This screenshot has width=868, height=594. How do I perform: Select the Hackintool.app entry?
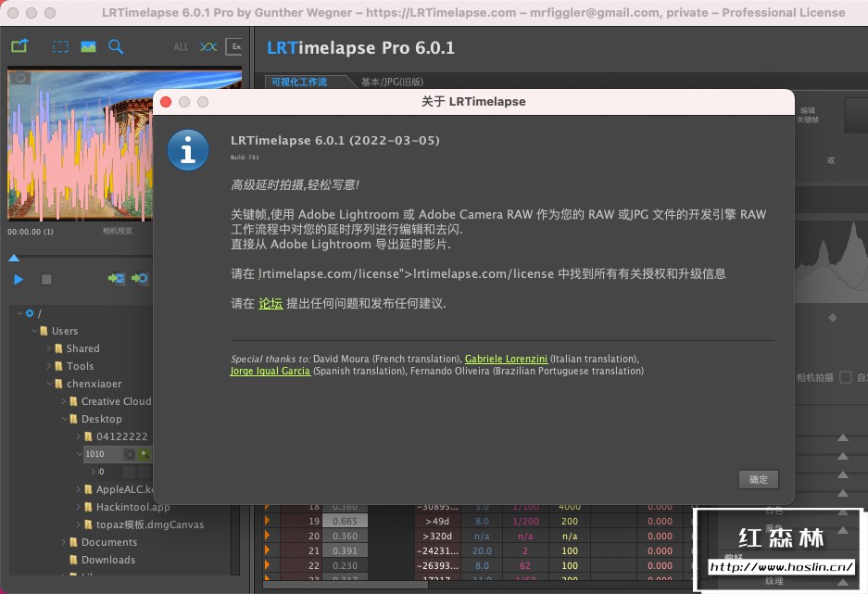[132, 507]
